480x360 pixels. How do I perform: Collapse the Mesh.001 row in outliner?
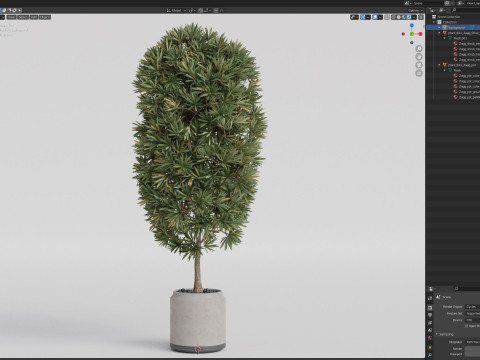445,38
